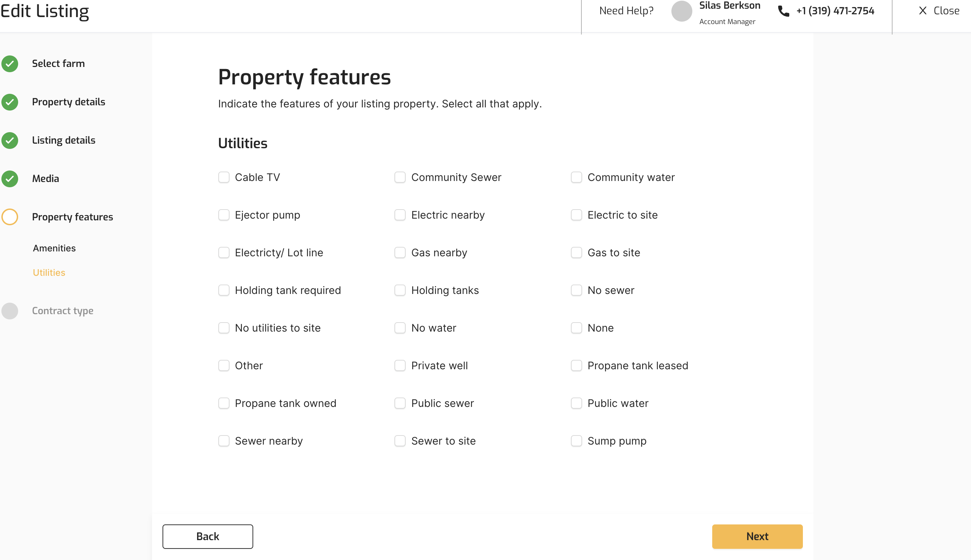Close the Edit Listing dialog

coord(939,11)
